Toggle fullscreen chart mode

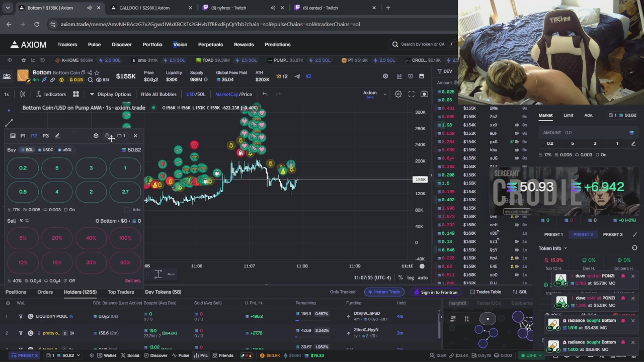411,94
